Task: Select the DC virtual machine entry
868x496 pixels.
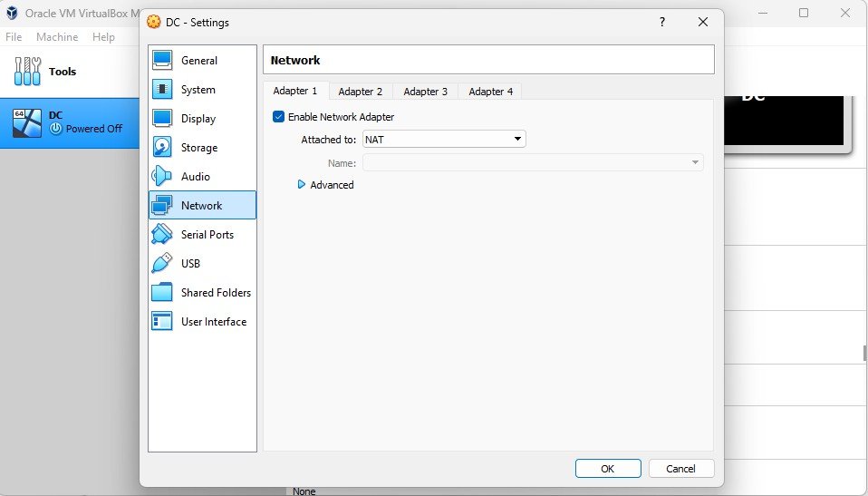Action: click(x=70, y=122)
